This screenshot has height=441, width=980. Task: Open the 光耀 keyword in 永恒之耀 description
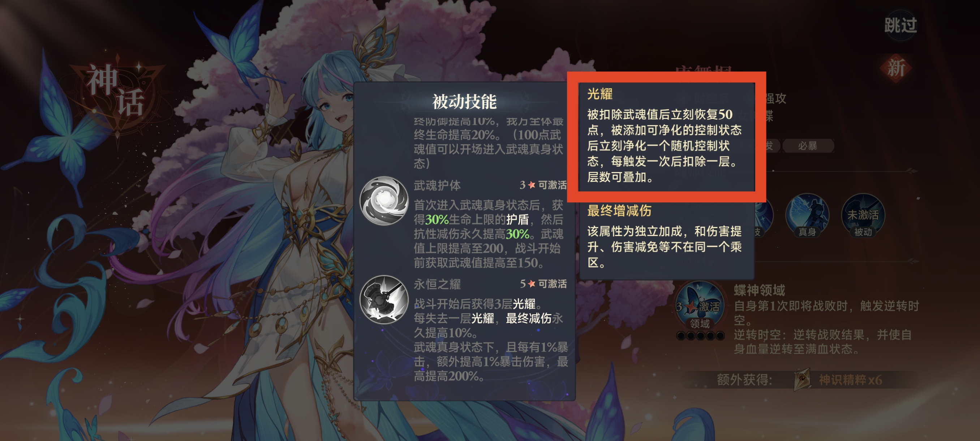pyautogui.click(x=524, y=304)
